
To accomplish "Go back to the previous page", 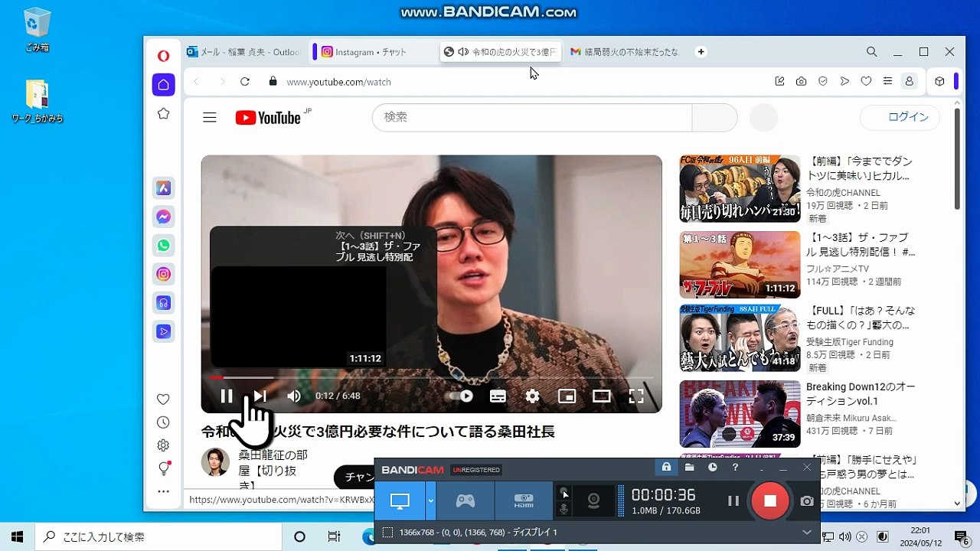I will tap(196, 82).
